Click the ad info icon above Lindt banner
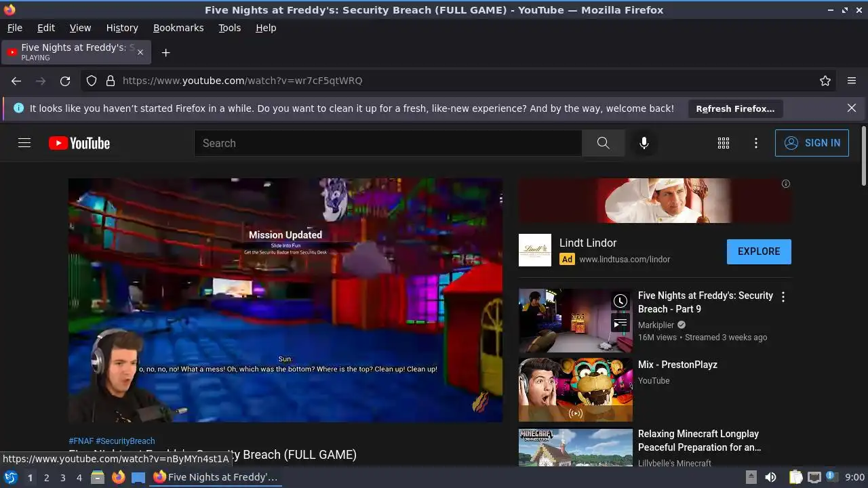 pyautogui.click(x=786, y=184)
